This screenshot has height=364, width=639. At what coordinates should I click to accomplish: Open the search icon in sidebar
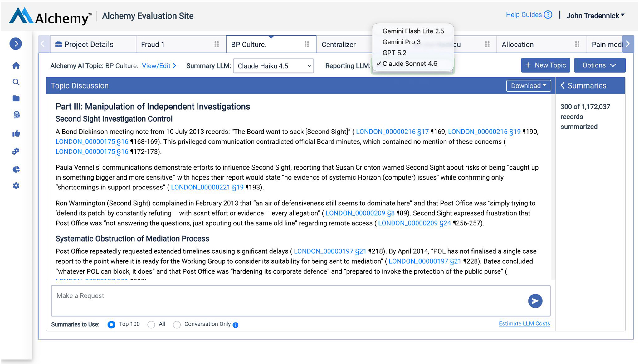coord(16,82)
